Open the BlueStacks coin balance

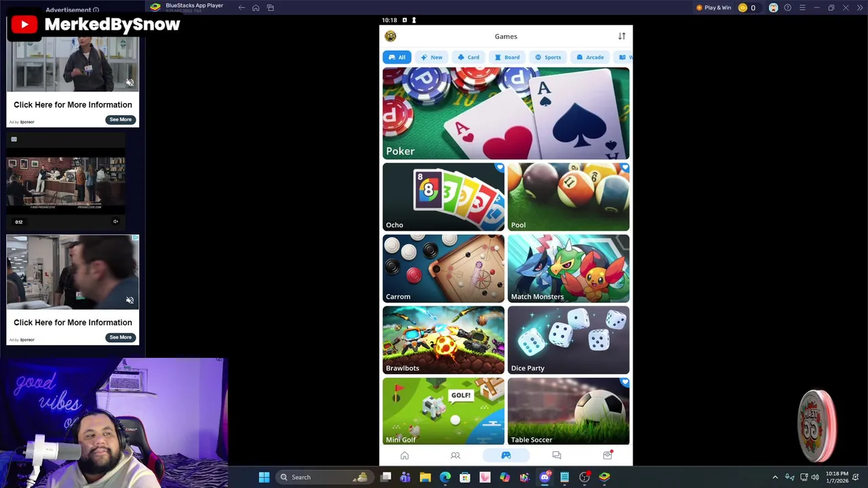tap(747, 7)
